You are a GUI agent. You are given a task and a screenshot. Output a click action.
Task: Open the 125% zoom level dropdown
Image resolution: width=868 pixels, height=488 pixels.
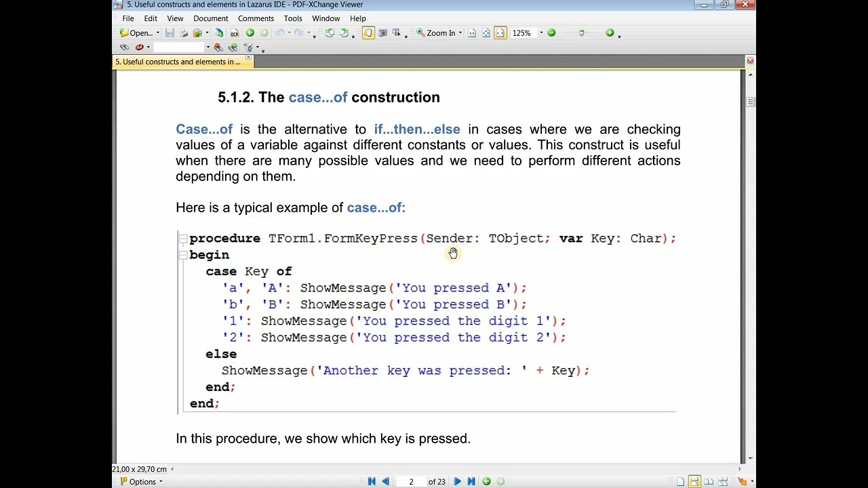[x=541, y=33]
